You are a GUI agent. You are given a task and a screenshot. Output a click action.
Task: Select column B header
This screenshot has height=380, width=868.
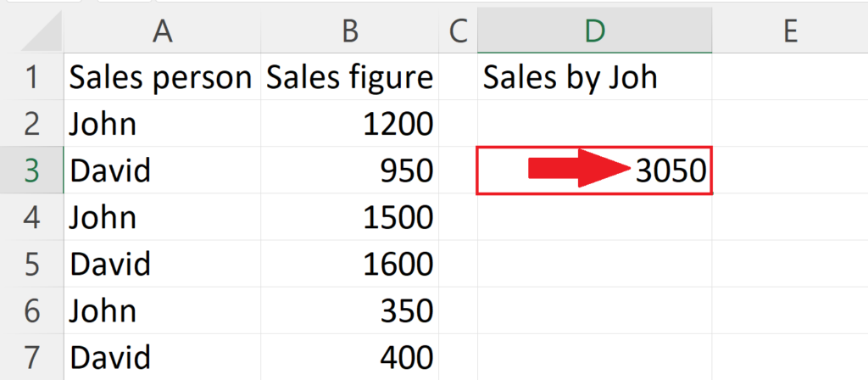click(x=348, y=31)
